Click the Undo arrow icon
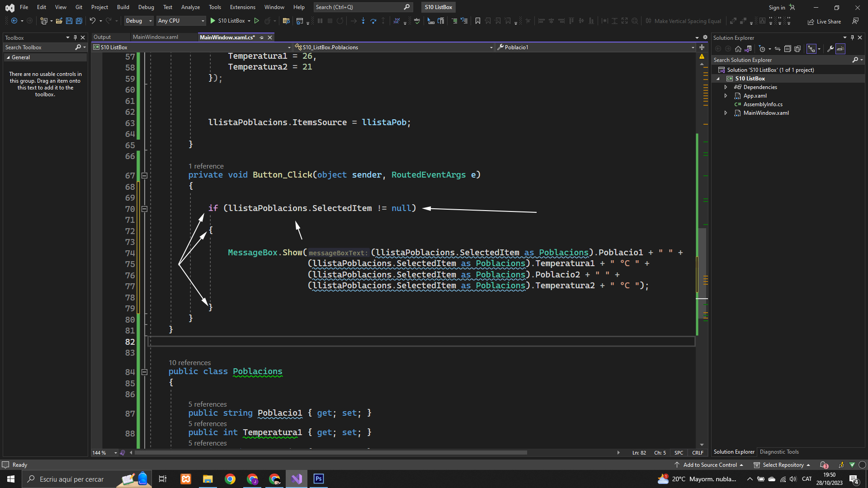The width and height of the screenshot is (868, 488). [x=92, y=21]
